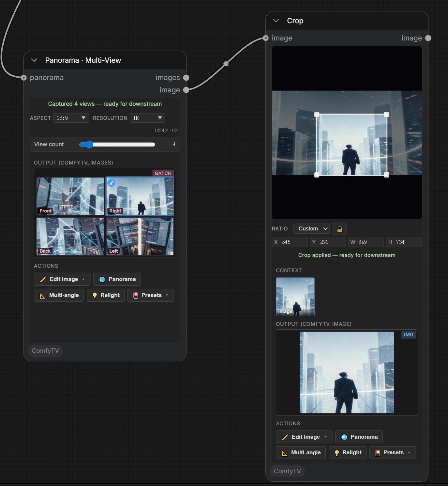This screenshot has height=486, width=448.
Task: Click globe icon in Crop node's Panorama
Action: [x=344, y=437]
